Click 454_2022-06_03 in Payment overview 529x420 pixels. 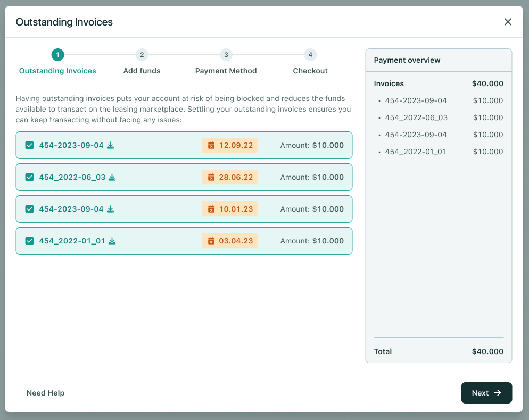pyautogui.click(x=416, y=118)
